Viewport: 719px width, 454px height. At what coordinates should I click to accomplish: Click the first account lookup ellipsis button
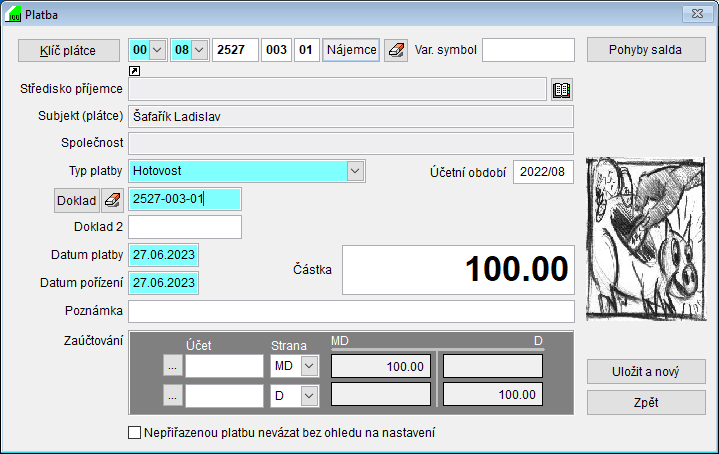173,366
